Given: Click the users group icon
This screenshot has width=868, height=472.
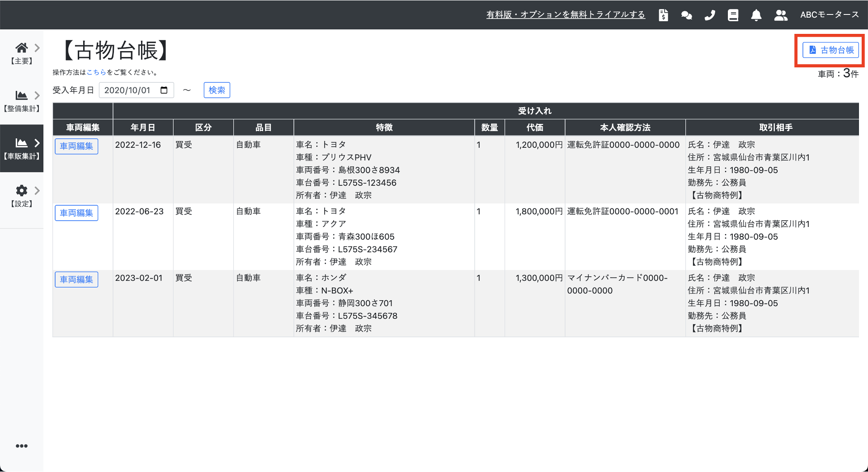Looking at the screenshot, I should [780, 15].
